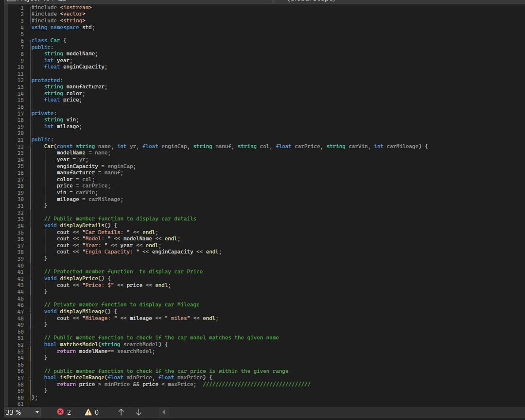Click 'price = carPrice;' on line 28
The height and width of the screenshot is (420, 525).
tap(84, 185)
